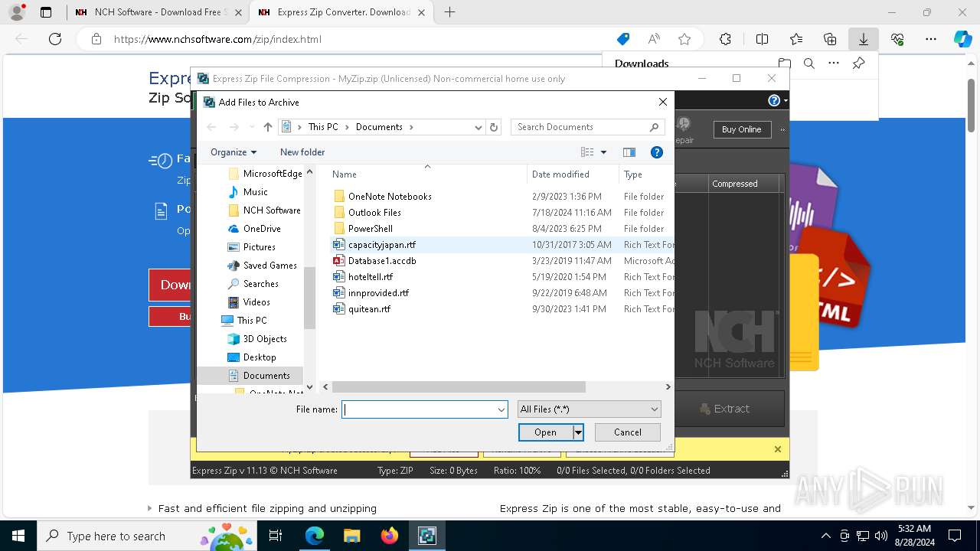Open the OneNote Notebooks folder
The image size is (980, 551).
pos(390,197)
